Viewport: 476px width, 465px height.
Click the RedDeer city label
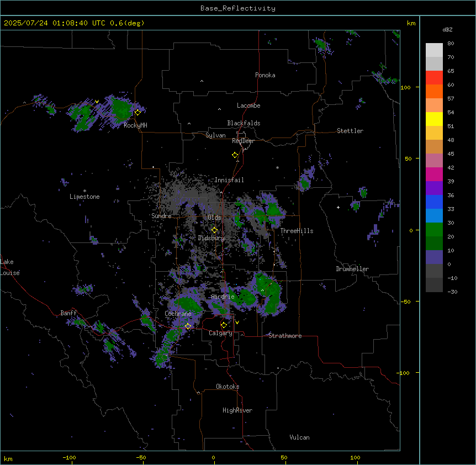point(243,141)
